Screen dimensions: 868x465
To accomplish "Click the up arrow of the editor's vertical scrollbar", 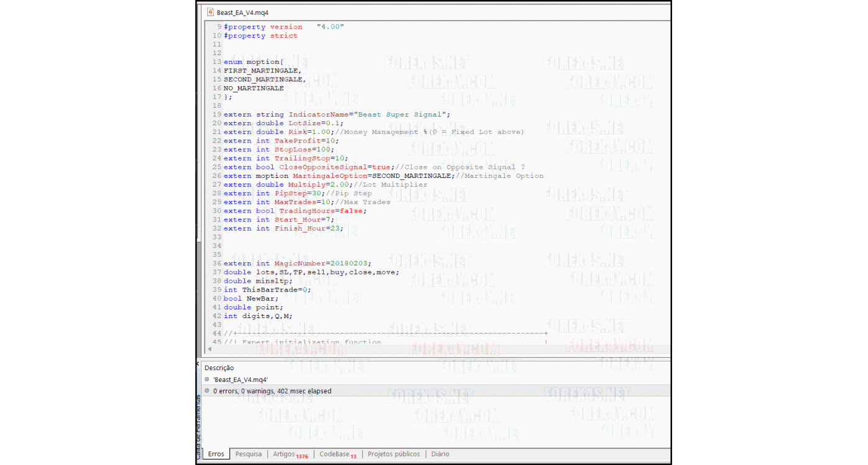I will (666, 25).
